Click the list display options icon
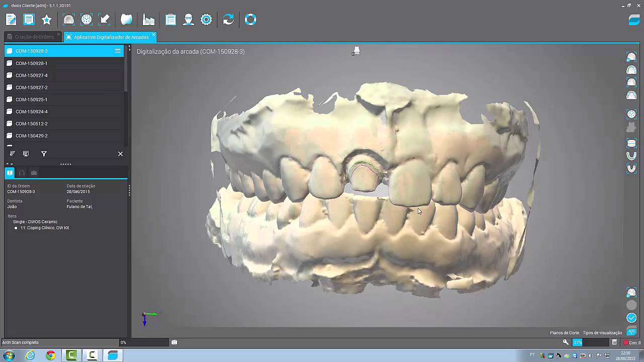The height and width of the screenshot is (362, 644). (26, 154)
